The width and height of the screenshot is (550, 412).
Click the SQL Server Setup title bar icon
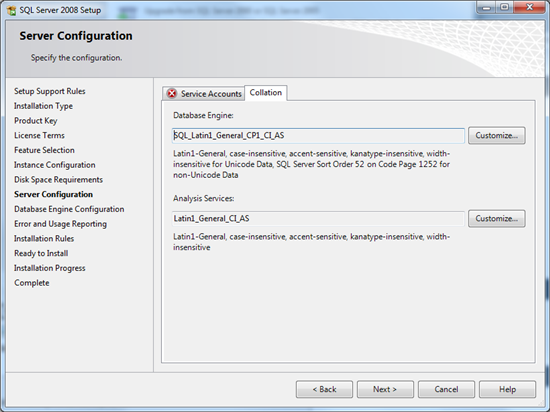point(12,10)
